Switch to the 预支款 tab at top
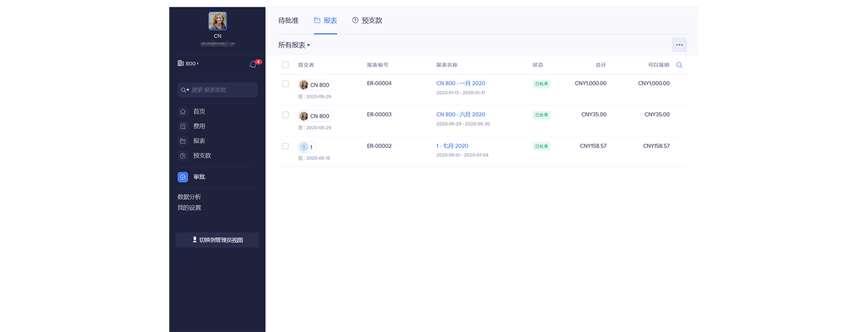This screenshot has height=332, width=868. 367,21
